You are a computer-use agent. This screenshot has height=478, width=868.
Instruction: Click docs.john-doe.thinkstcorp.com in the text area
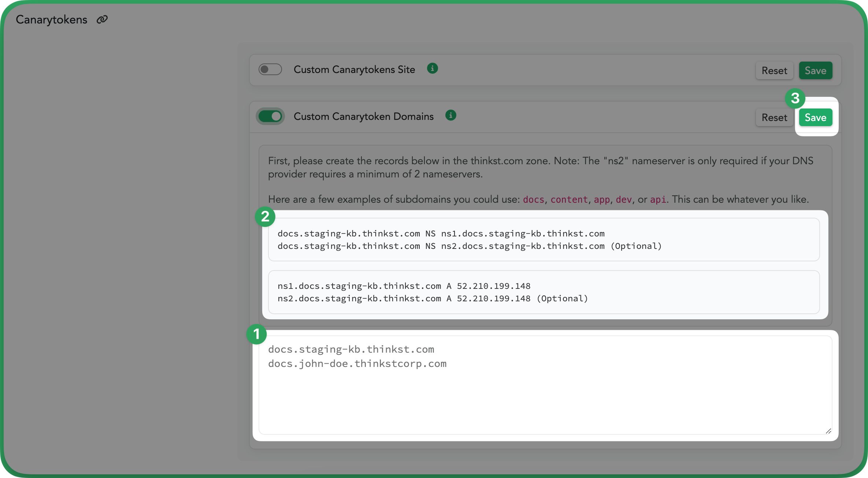(x=357, y=364)
